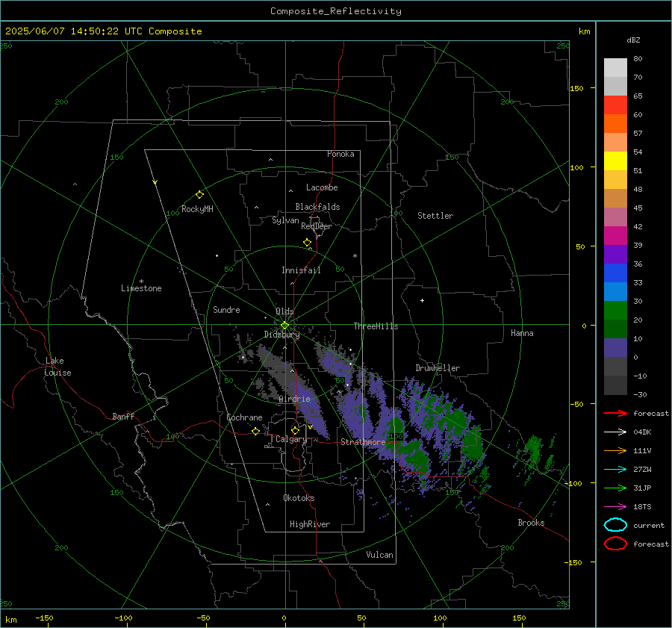Click the Lake Louise label
Viewport: 672px width, 628px height.
[x=57, y=367]
